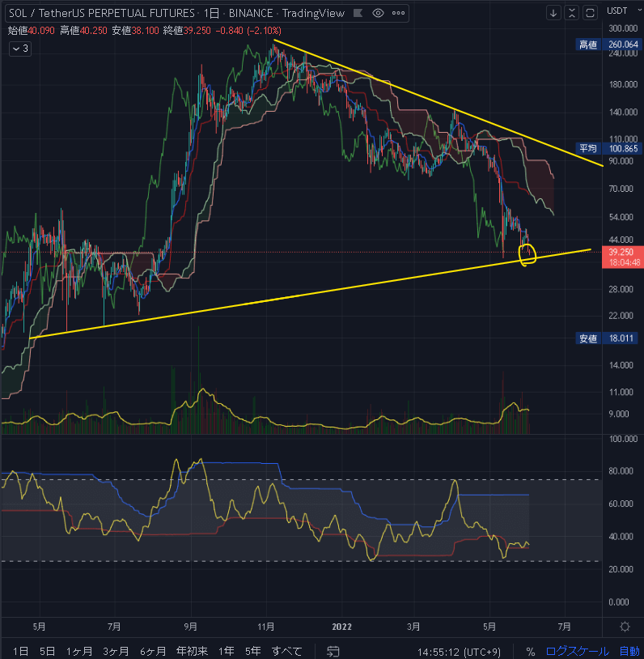644x659 pixels.
Task: Click the 5月 label left on axis
Action: (x=39, y=627)
